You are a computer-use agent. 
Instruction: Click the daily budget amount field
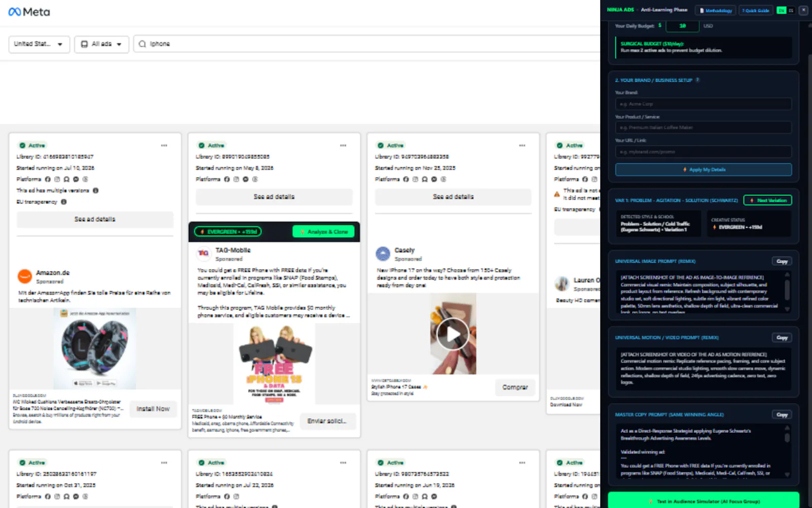[683, 25]
